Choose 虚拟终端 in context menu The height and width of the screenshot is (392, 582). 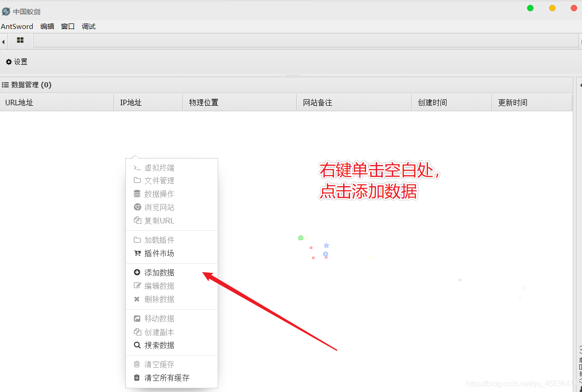(172, 168)
